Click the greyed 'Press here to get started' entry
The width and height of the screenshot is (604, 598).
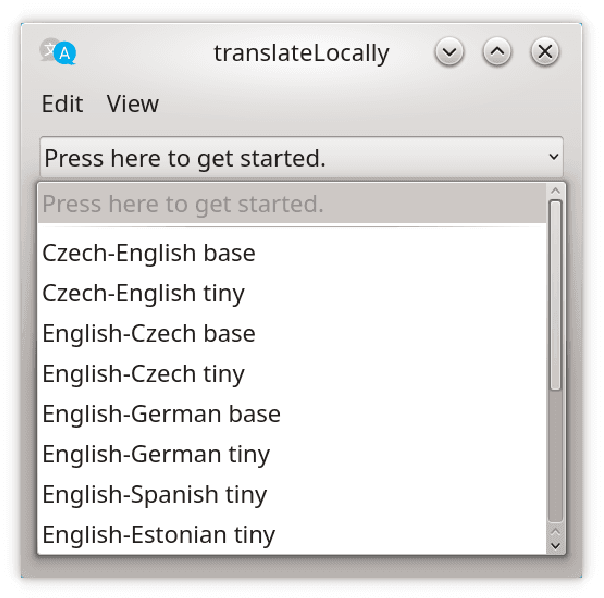[x=183, y=204]
